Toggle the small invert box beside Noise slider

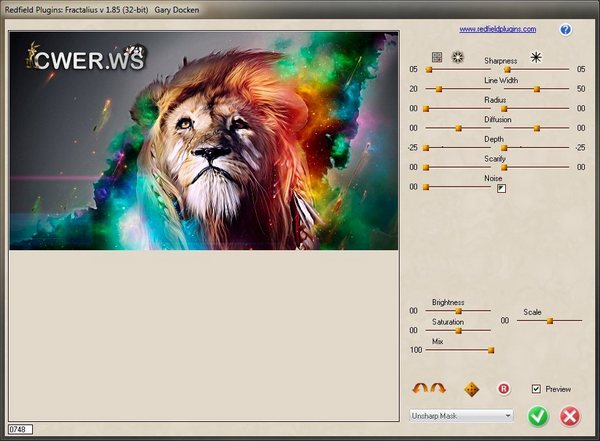(x=502, y=187)
